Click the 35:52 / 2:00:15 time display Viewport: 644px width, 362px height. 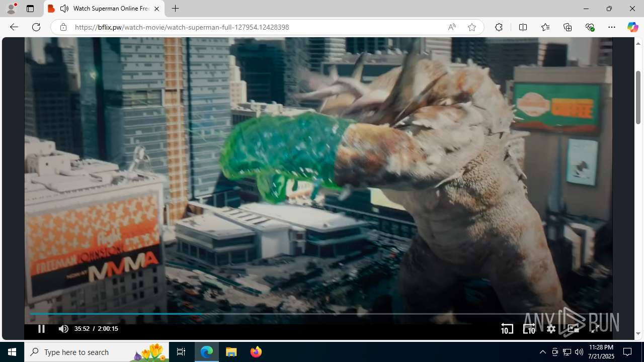[x=96, y=329]
